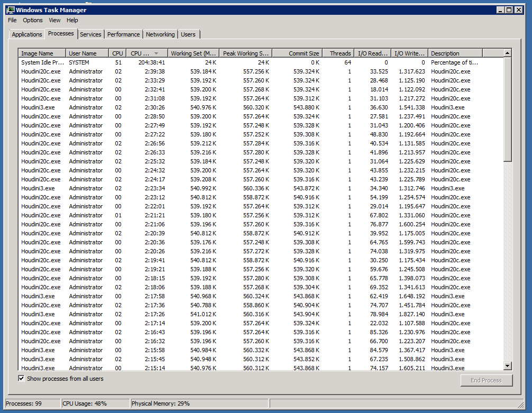The height and width of the screenshot is (413, 532).
Task: Sort by Peak Working Set column header
Action: coord(246,53)
